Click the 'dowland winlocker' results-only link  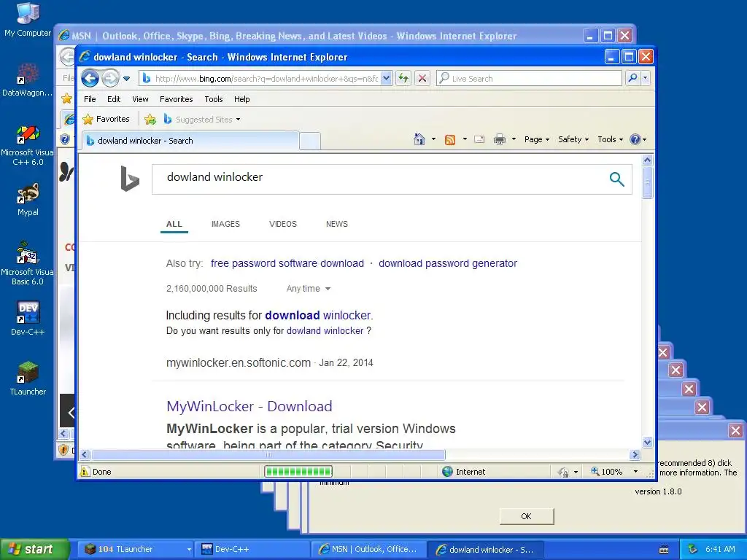click(325, 330)
